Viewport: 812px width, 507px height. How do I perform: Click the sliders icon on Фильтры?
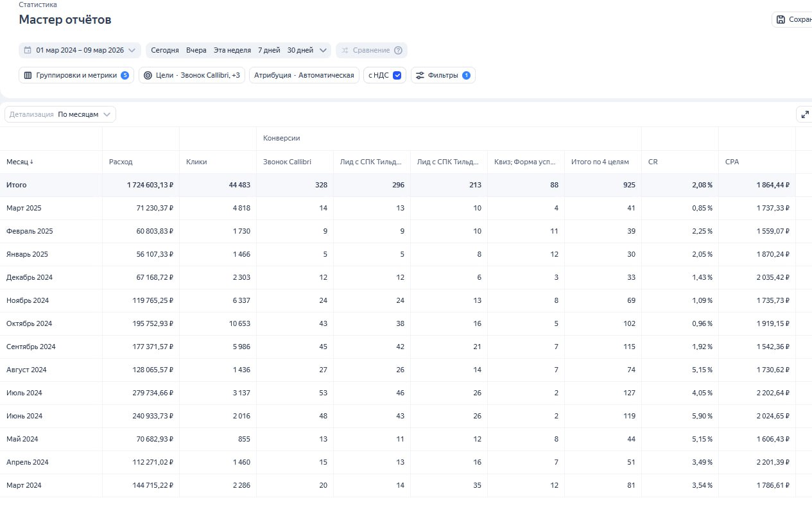[420, 75]
